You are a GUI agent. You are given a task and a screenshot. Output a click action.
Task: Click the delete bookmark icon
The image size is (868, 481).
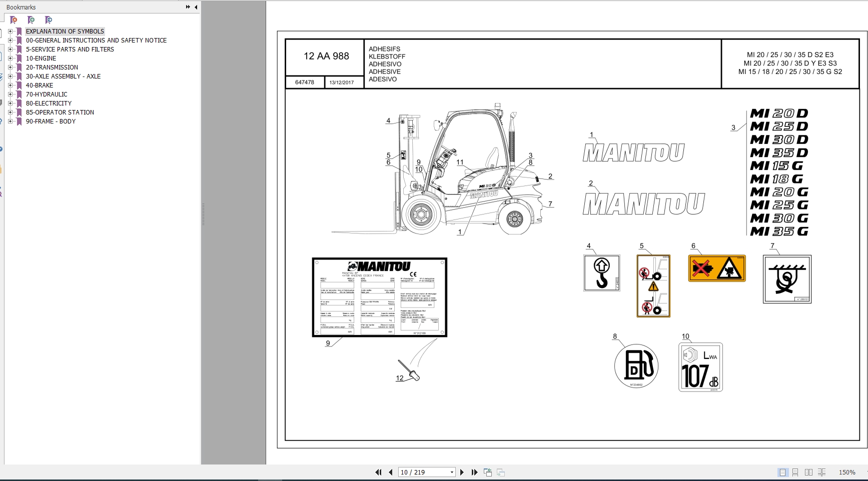pos(14,20)
